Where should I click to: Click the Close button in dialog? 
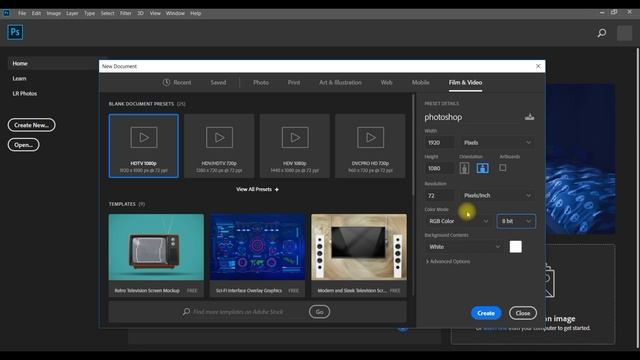[x=523, y=313]
